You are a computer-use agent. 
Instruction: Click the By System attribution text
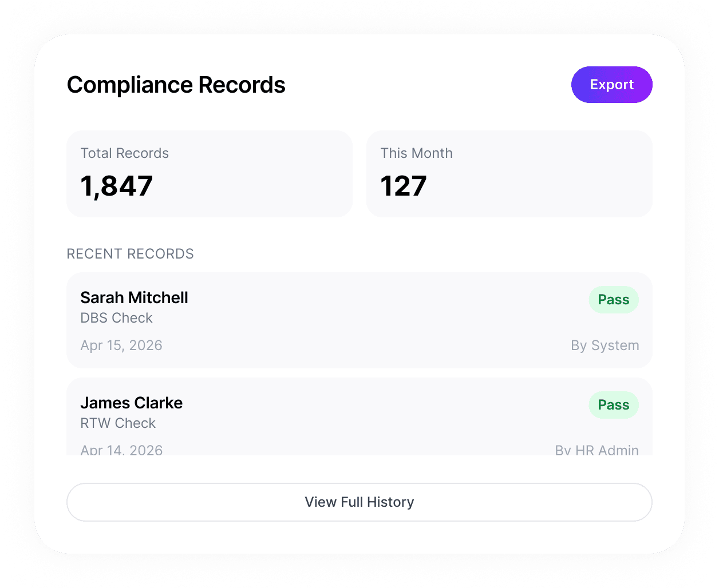pyautogui.click(x=605, y=345)
